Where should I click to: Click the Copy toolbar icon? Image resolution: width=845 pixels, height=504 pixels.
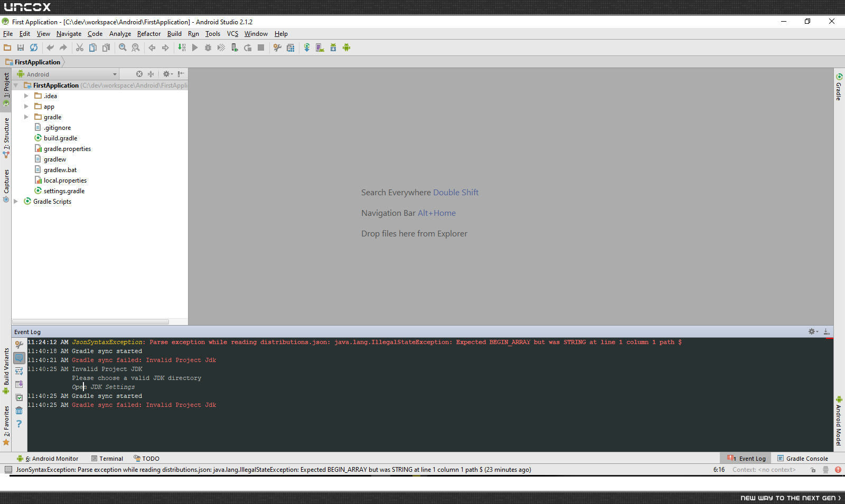coord(93,47)
